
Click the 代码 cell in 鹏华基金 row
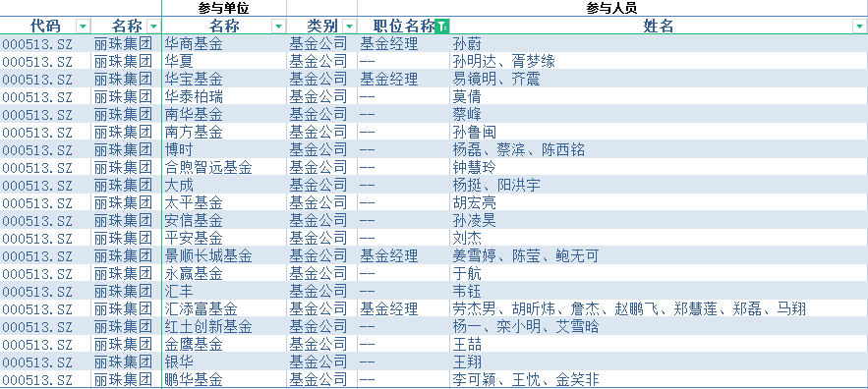pos(45,379)
